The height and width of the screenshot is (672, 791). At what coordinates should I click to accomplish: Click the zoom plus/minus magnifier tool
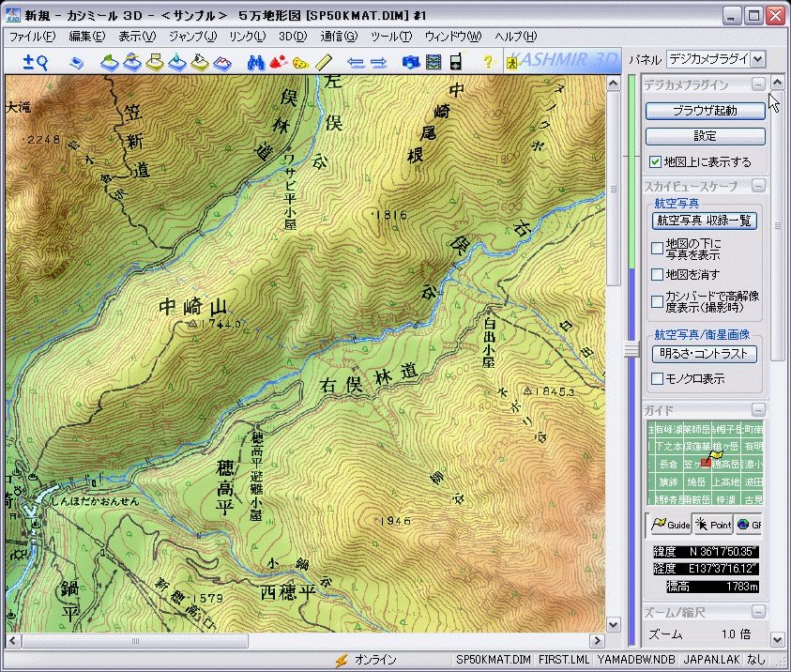(x=36, y=62)
